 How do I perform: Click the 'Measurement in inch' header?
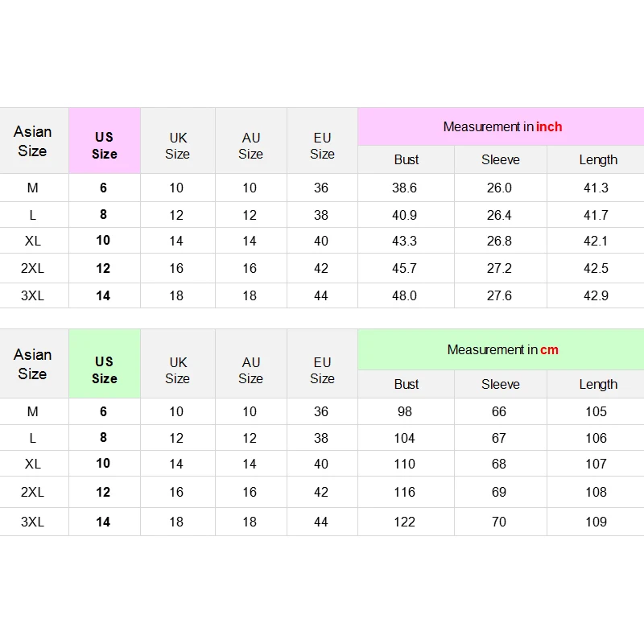pos(502,126)
